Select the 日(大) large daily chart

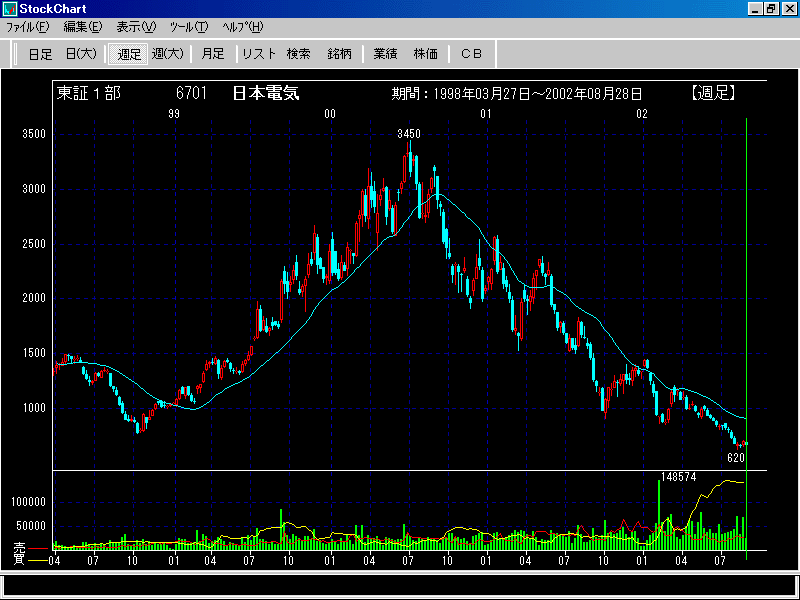point(81,54)
